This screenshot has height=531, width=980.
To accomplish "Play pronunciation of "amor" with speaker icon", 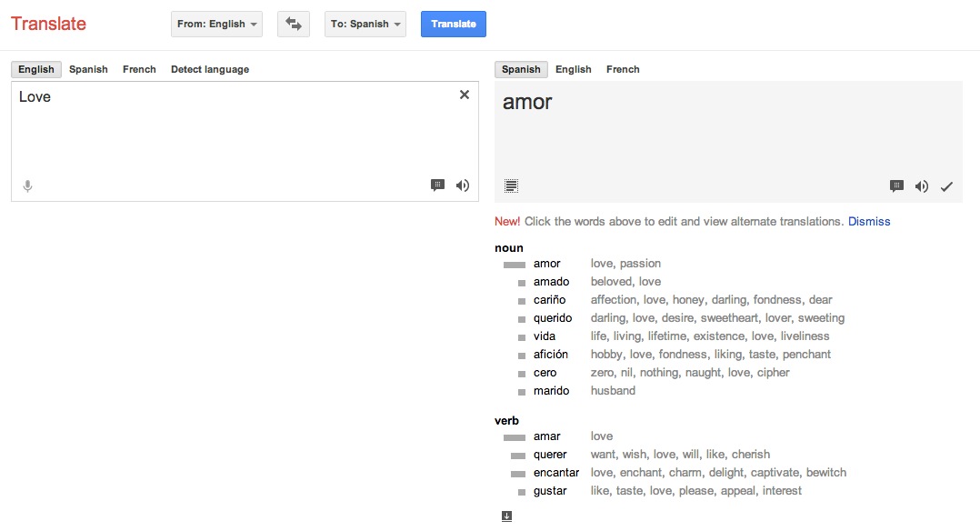I will click(921, 185).
